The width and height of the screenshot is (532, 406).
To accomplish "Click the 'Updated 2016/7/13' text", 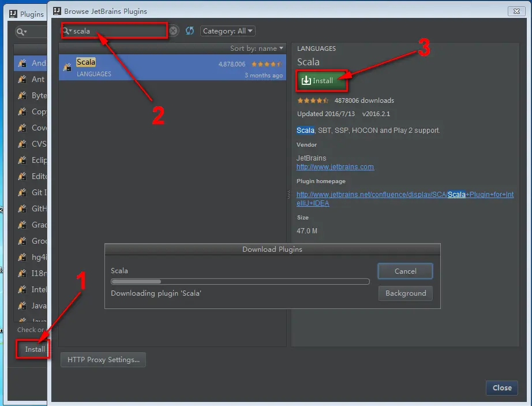I will [326, 114].
